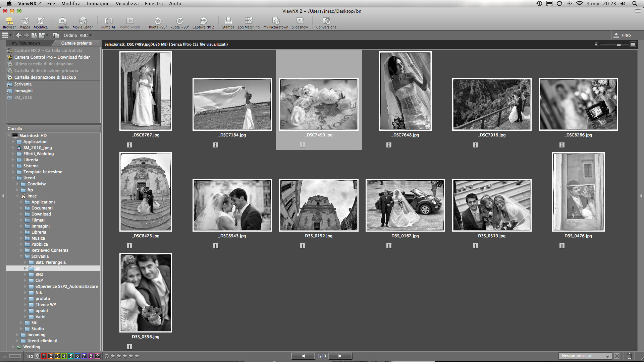Open thumbnail view mode dropdown
The height and width of the screenshot is (362, 644).
7,35
